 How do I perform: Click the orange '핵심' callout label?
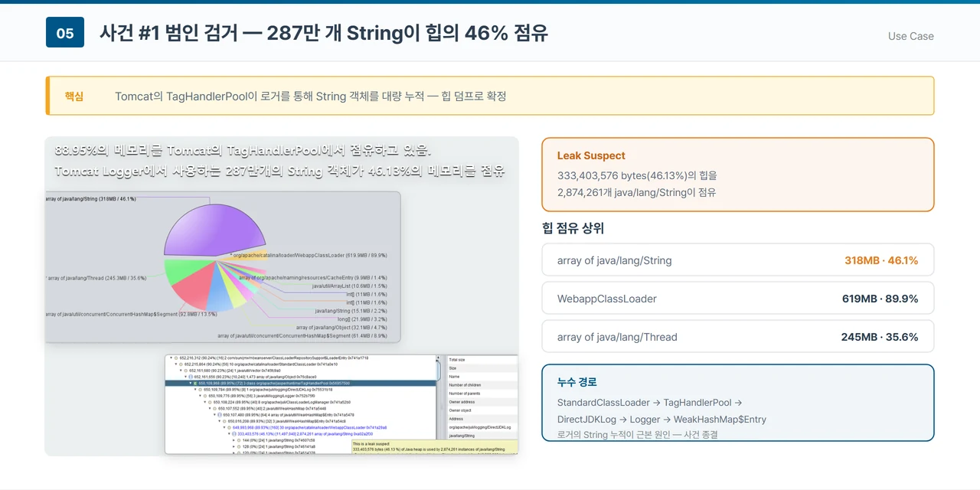click(74, 96)
